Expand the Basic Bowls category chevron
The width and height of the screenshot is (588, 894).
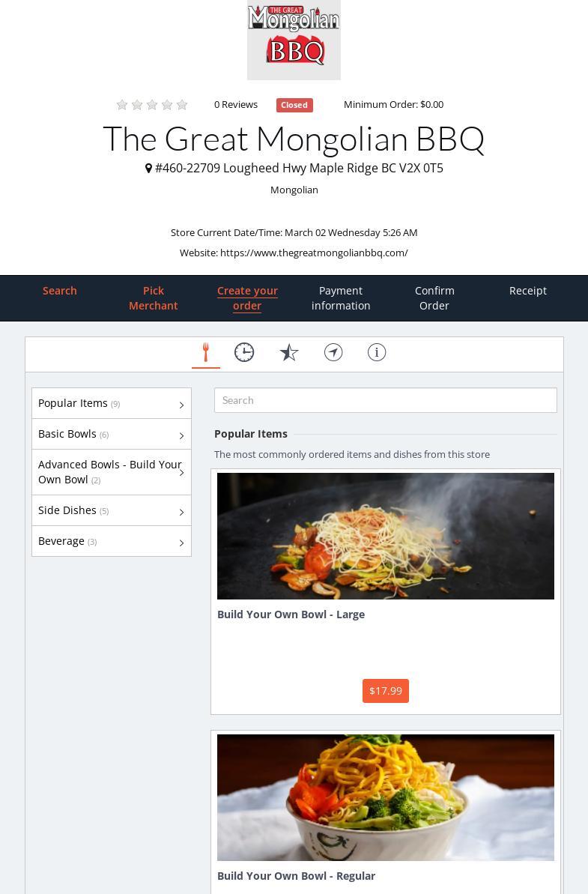tap(181, 435)
